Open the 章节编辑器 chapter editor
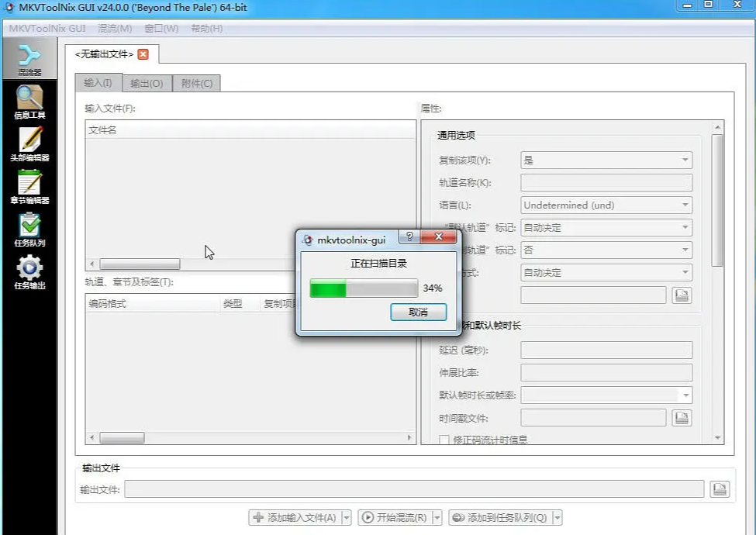The image size is (756, 535). coord(29,187)
